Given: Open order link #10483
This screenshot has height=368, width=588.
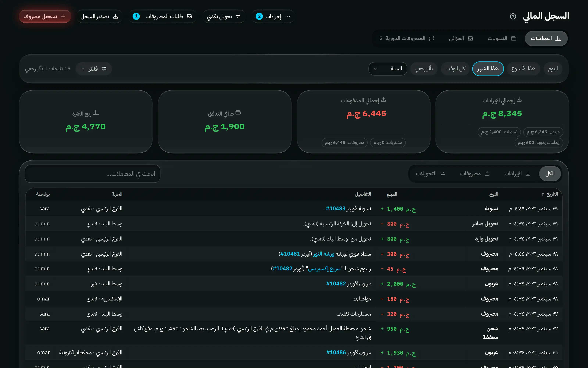Looking at the screenshot, I should pyautogui.click(x=335, y=209).
